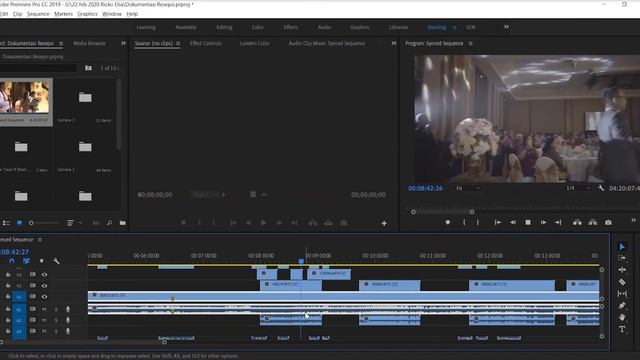Go to In point in Program monitor
Screen dimensions: 640x360
pyautogui.click(x=498, y=222)
